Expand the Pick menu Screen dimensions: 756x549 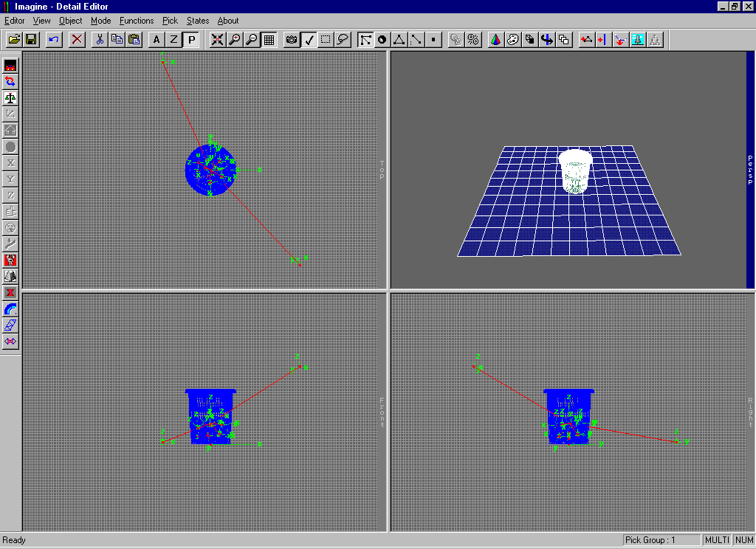pyautogui.click(x=171, y=21)
